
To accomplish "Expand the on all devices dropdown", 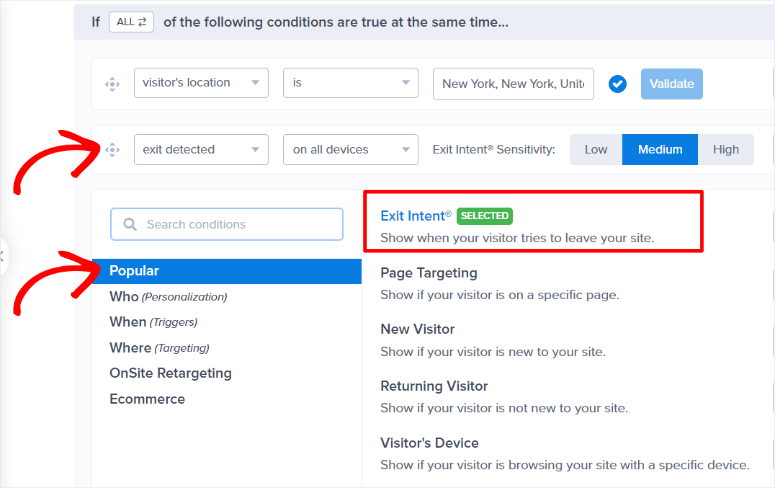I will click(350, 150).
